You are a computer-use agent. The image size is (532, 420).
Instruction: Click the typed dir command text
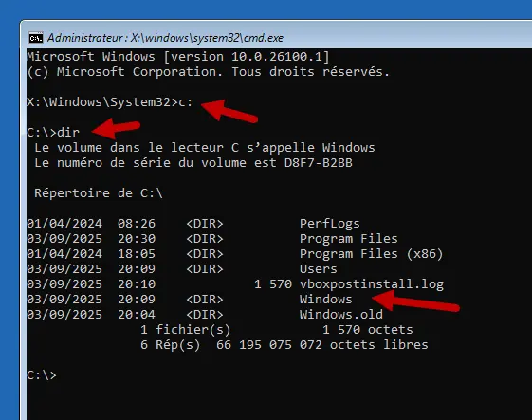pos(68,132)
